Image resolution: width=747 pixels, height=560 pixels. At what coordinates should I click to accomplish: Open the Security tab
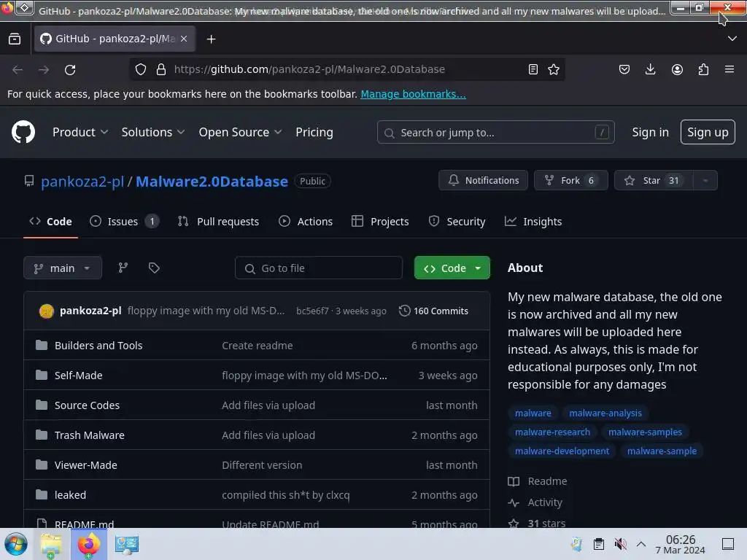(457, 222)
